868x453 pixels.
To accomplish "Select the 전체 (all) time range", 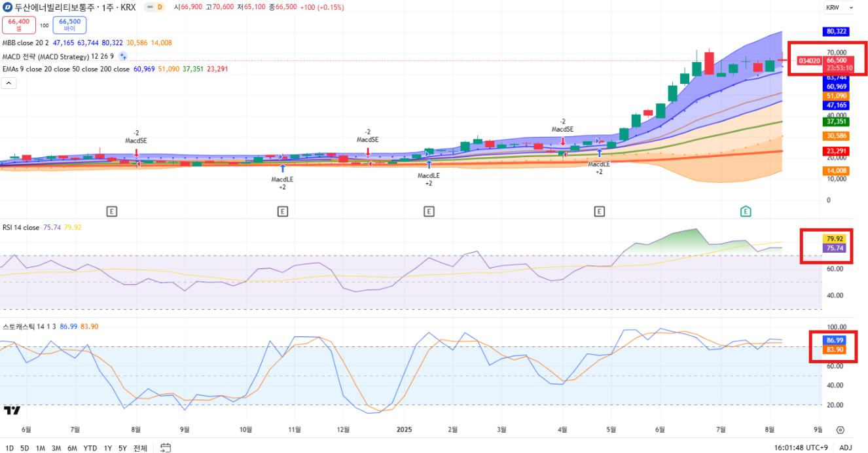I will tap(140, 448).
